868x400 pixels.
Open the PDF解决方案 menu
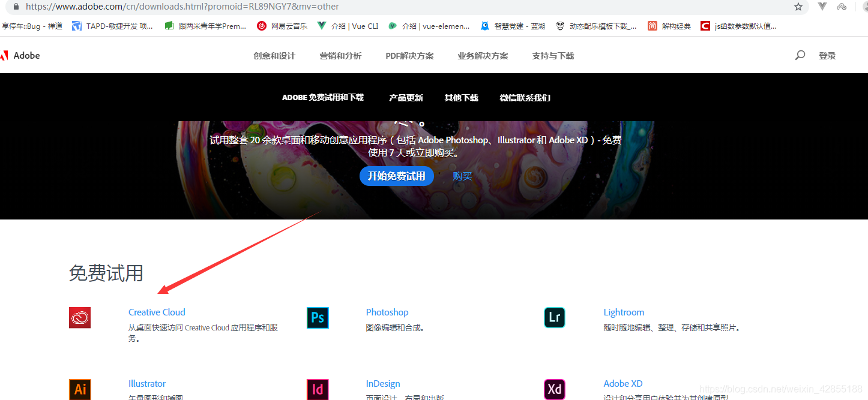coord(409,56)
